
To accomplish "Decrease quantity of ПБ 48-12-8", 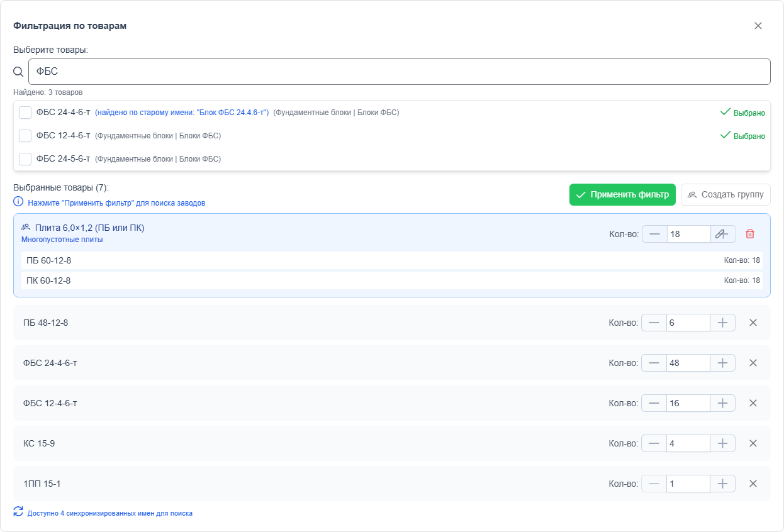I will pos(654,323).
